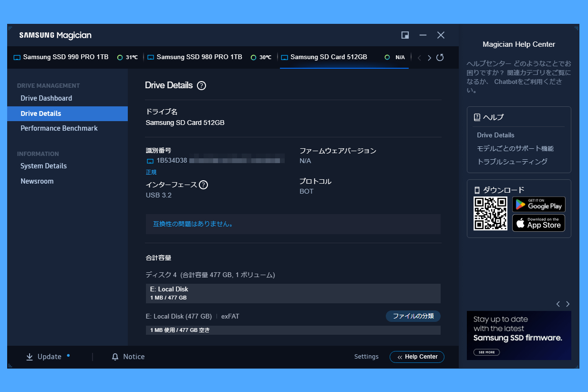Open the Google Play download badge
The width and height of the screenshot is (588, 392).
coord(538,205)
